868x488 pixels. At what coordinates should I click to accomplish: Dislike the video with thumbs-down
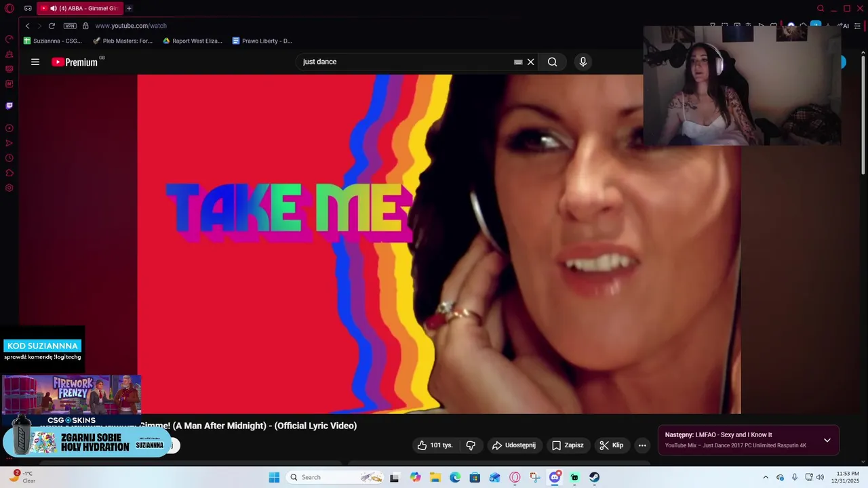tap(471, 445)
